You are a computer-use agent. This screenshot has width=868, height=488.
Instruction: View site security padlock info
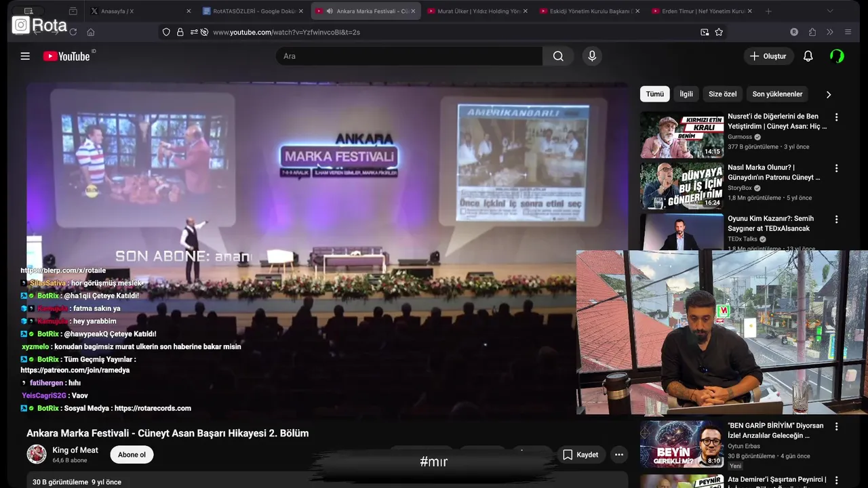tap(180, 32)
